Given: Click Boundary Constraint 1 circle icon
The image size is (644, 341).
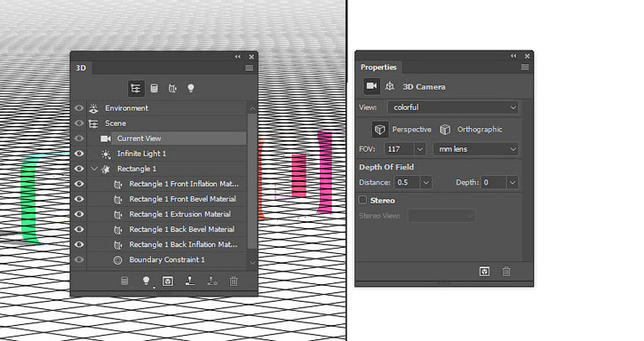Looking at the screenshot, I should tap(118, 260).
